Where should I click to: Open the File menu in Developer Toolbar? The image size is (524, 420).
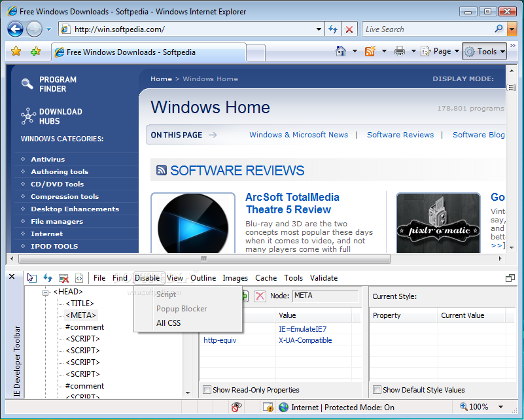99,278
